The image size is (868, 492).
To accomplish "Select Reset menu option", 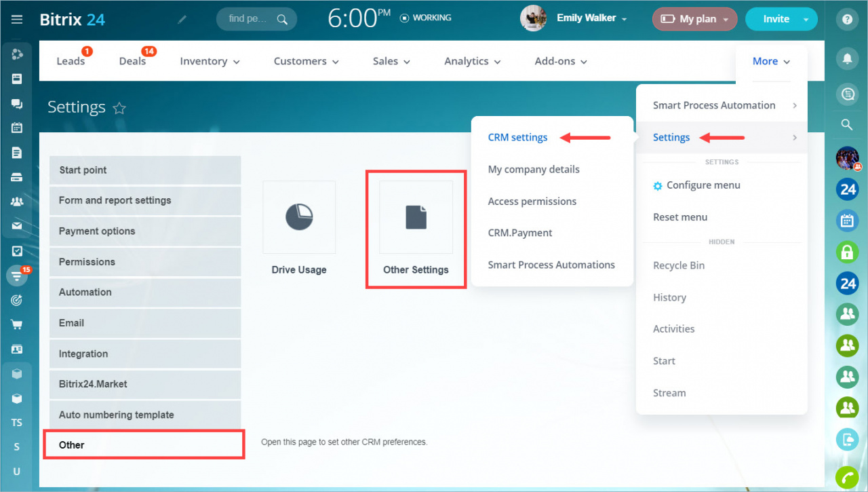I will 680,217.
